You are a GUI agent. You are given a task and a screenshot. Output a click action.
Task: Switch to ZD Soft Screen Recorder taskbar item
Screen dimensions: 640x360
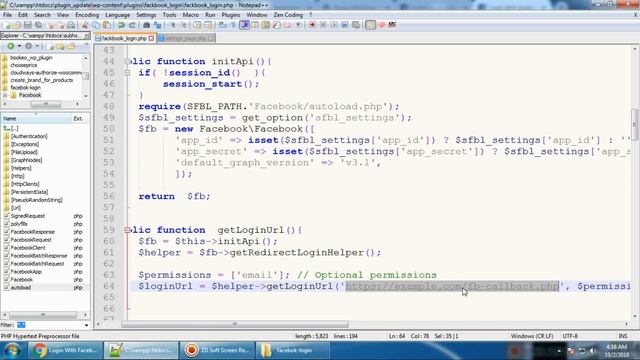(x=217, y=350)
